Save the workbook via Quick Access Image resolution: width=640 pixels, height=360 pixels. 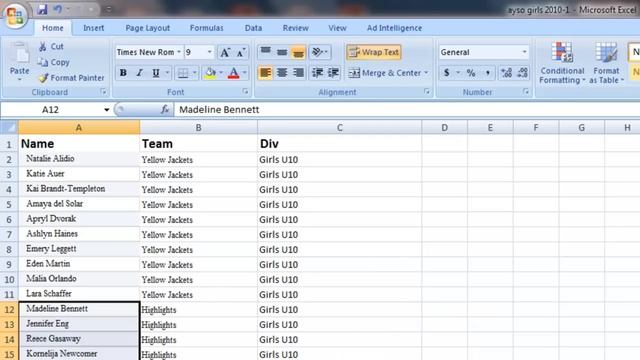(x=42, y=9)
